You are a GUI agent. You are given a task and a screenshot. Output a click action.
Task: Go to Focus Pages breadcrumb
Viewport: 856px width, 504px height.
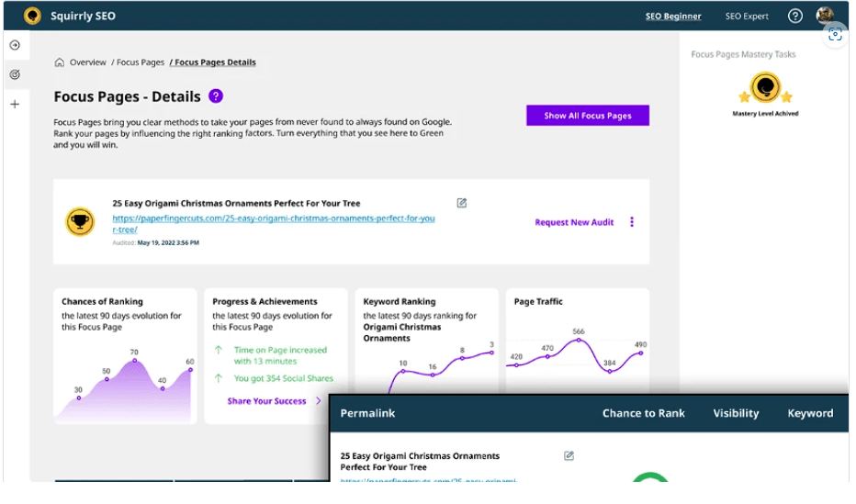point(141,62)
